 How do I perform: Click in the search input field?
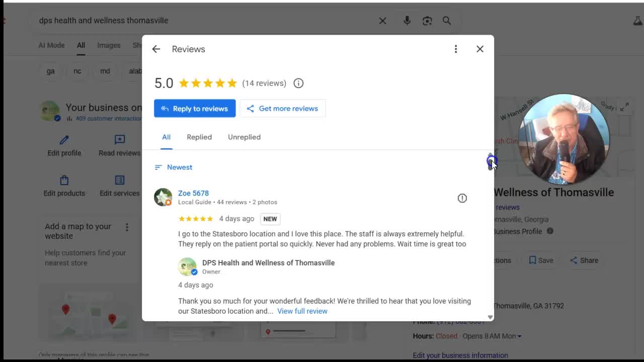201,21
